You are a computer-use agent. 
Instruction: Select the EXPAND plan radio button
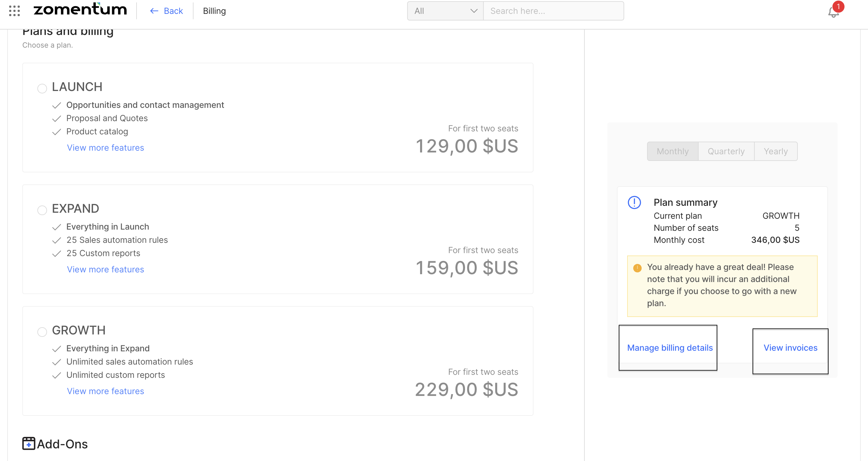pos(42,210)
